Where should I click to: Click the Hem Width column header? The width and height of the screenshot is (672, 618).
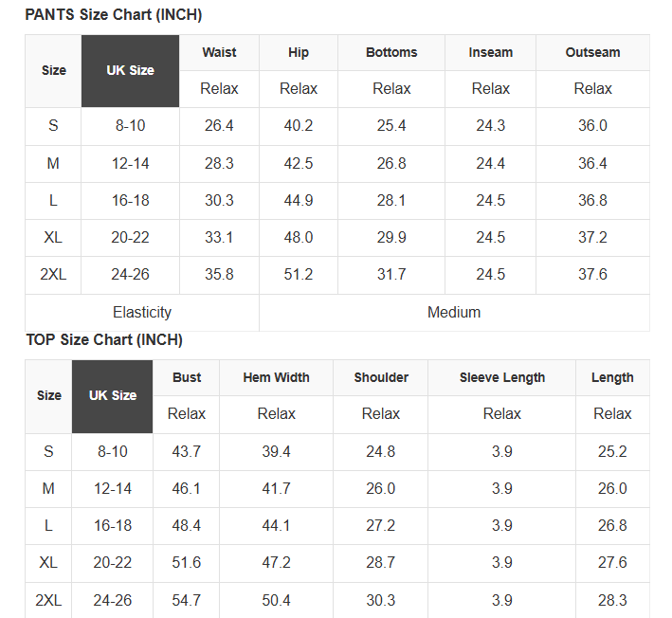pyautogui.click(x=276, y=377)
